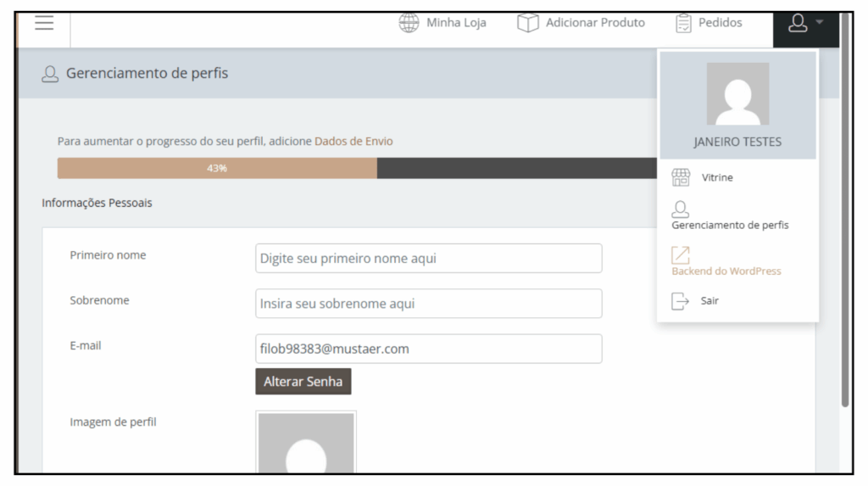This screenshot has width=868, height=486.
Task: Click the 43% profile progress bar
Action: coord(217,168)
